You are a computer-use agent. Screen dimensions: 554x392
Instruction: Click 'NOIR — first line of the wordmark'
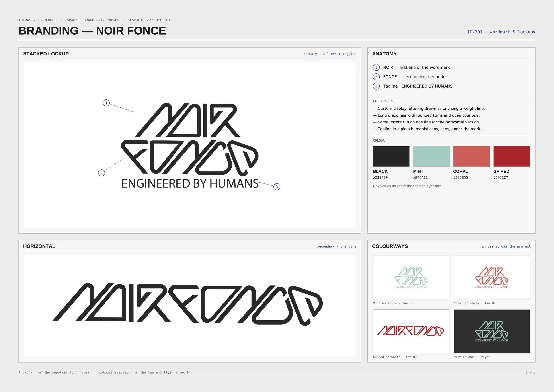416,68
